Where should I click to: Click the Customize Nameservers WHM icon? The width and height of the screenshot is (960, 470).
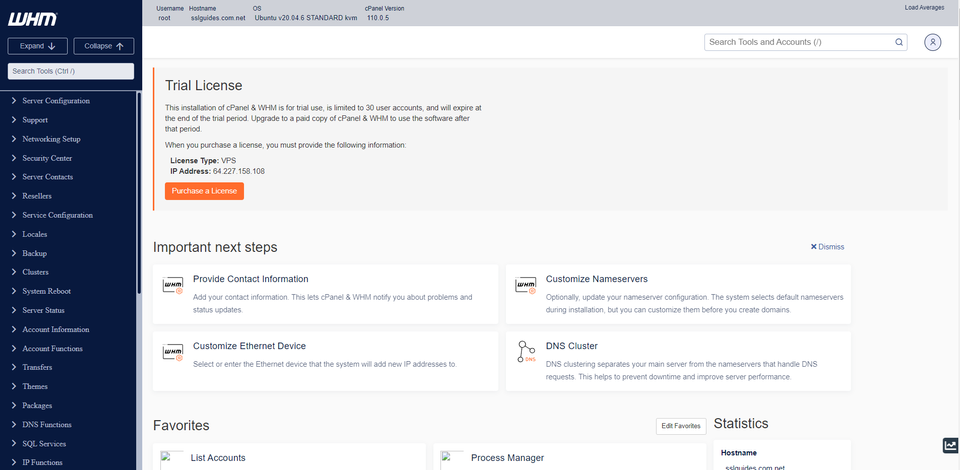tap(525, 286)
